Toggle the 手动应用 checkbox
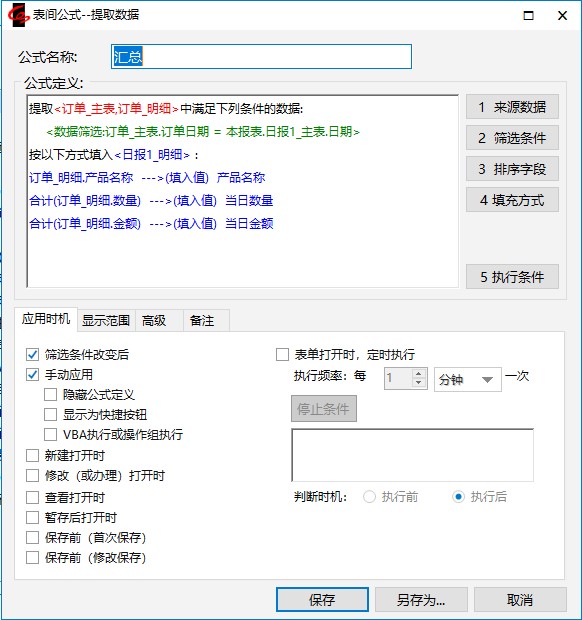The image size is (582, 620). coord(32,374)
